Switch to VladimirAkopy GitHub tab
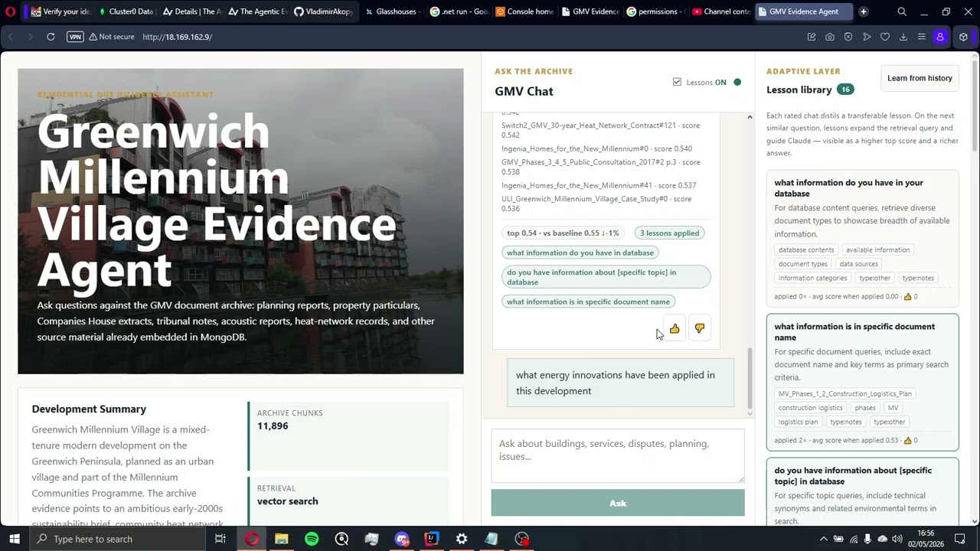Screen dimensions: 980x551 tap(323, 11)
